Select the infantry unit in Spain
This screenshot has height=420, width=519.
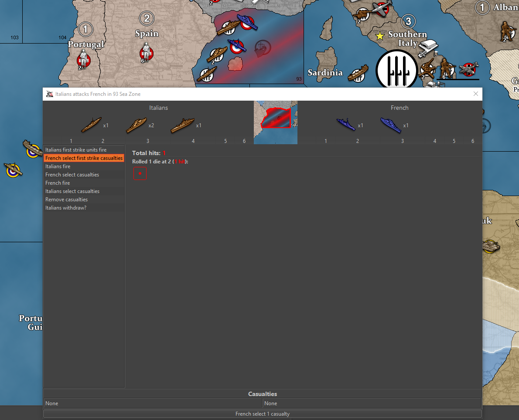pos(146,52)
